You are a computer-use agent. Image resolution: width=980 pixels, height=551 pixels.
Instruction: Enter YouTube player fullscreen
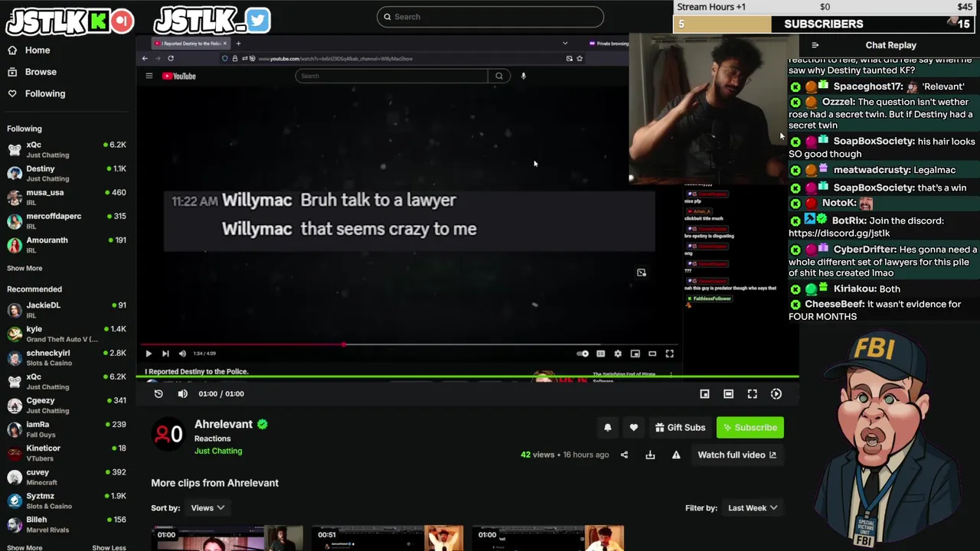pos(669,354)
